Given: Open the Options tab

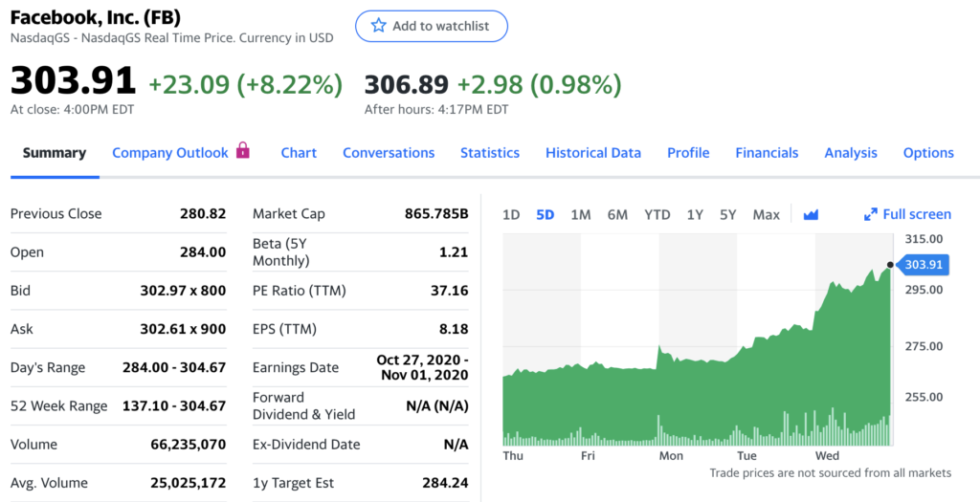Looking at the screenshot, I should point(928,153).
